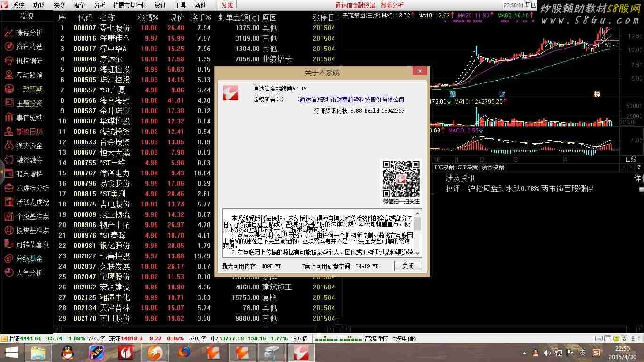
Task: Open the Firefox icon on the taskbar
Action: (x=184, y=352)
